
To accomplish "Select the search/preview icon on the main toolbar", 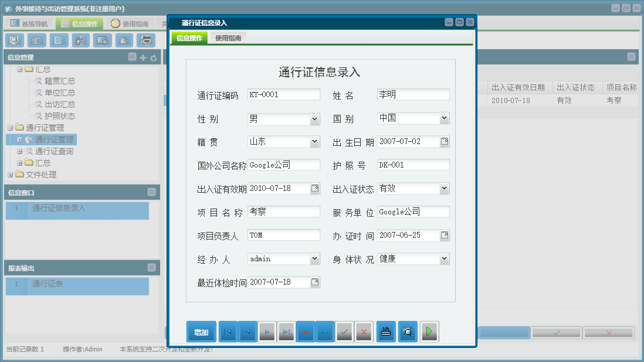I will tap(15, 40).
